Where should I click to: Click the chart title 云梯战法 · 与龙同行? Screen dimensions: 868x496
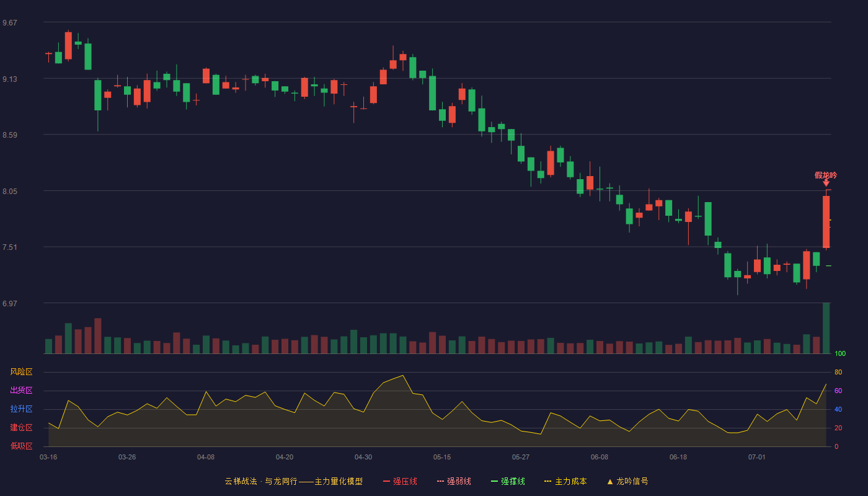[x=261, y=481]
